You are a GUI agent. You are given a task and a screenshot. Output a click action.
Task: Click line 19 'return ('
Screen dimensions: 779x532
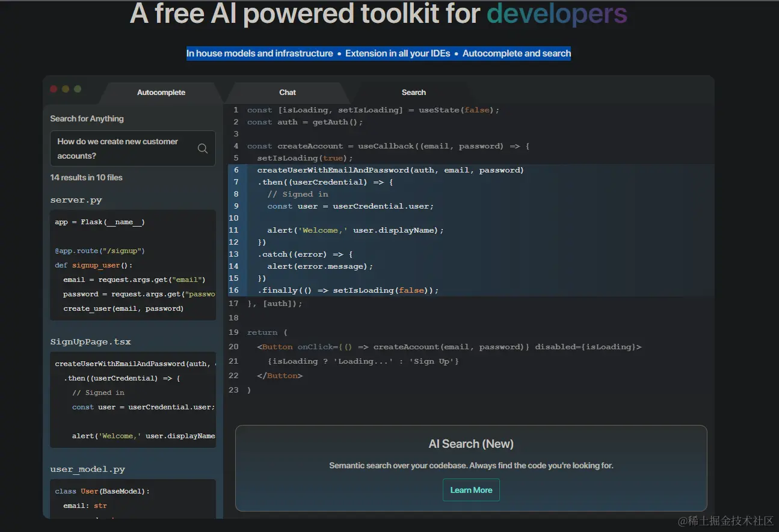pyautogui.click(x=267, y=332)
